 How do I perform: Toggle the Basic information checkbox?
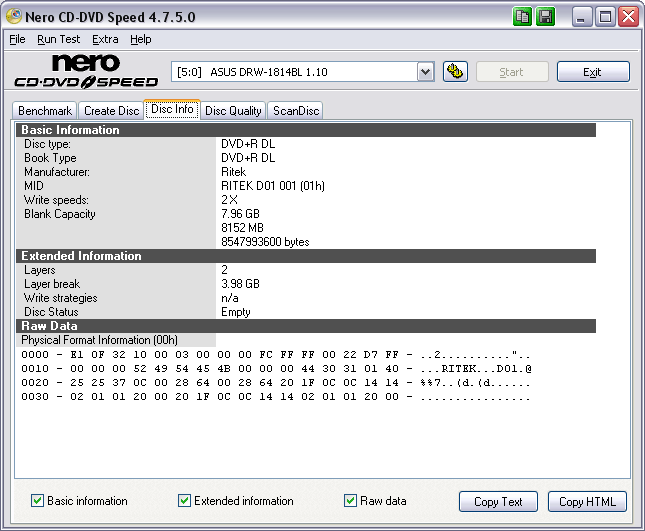pyautogui.click(x=37, y=501)
